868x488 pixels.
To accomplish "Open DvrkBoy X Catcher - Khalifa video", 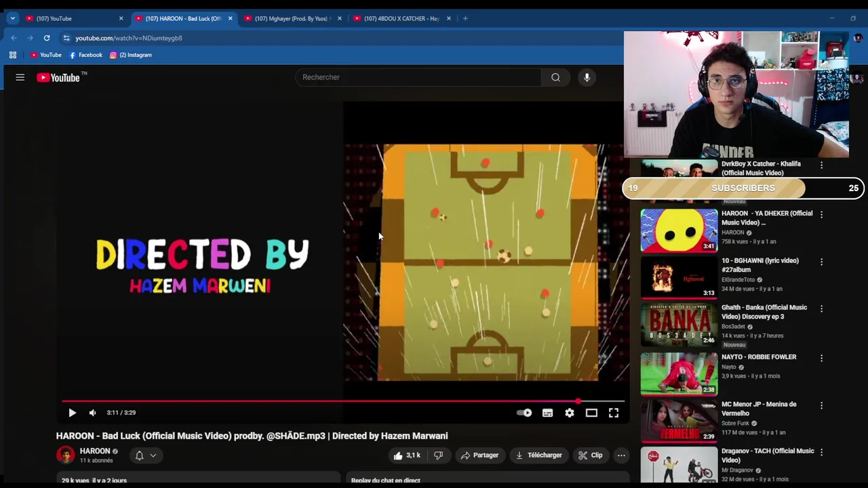I will [761, 168].
